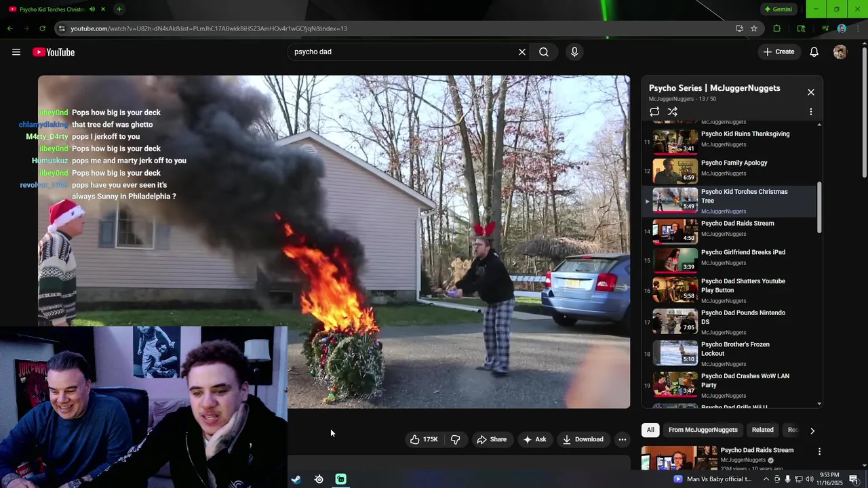Bookmark this page with the star
868x488 pixels.
pyautogui.click(x=754, y=28)
